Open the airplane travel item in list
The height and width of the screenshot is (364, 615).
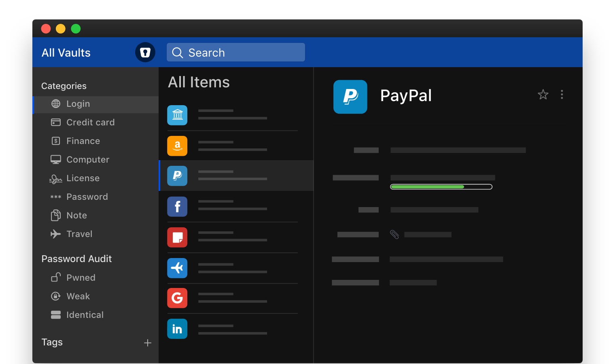233,268
